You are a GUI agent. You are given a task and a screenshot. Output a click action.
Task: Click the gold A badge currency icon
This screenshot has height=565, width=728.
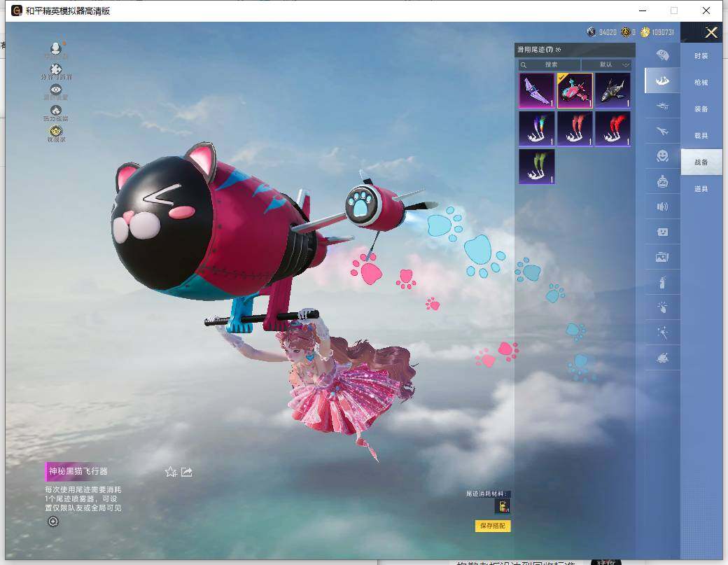click(x=625, y=32)
